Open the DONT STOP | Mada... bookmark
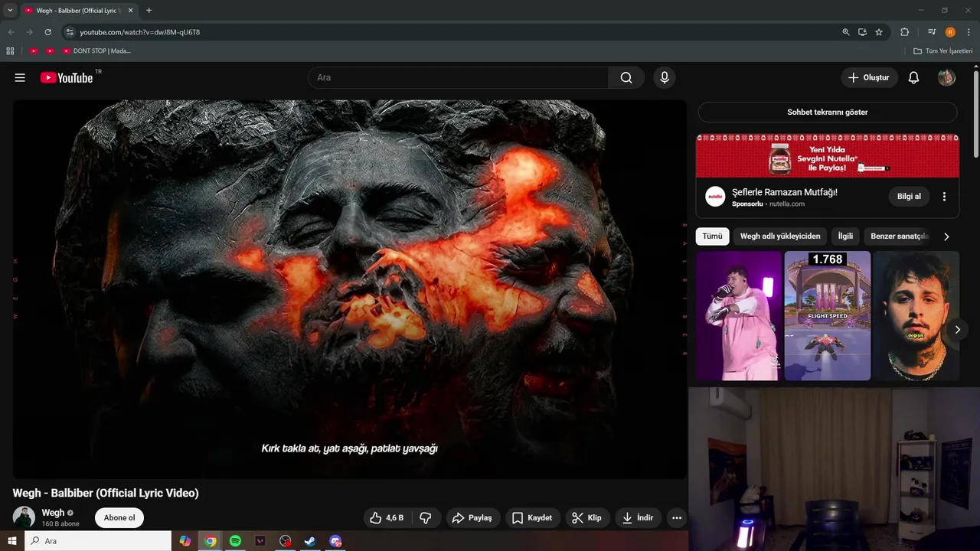This screenshot has width=980, height=551. (x=96, y=51)
